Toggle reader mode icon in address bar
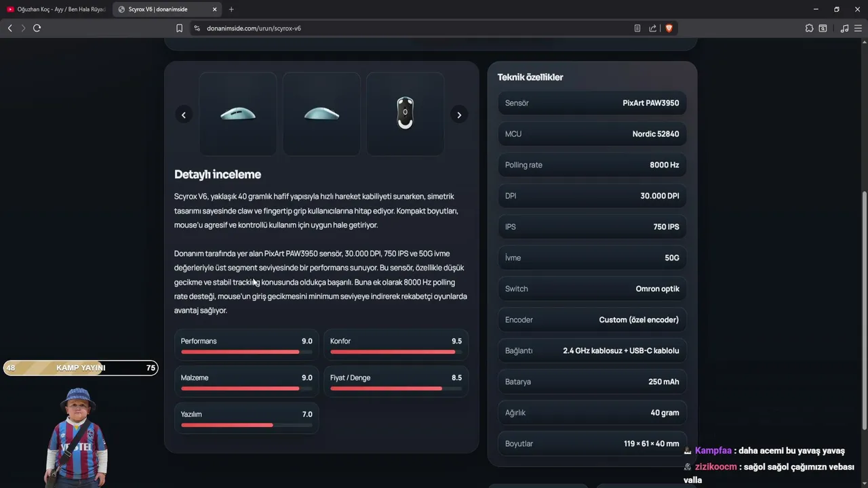868x488 pixels. click(x=637, y=28)
